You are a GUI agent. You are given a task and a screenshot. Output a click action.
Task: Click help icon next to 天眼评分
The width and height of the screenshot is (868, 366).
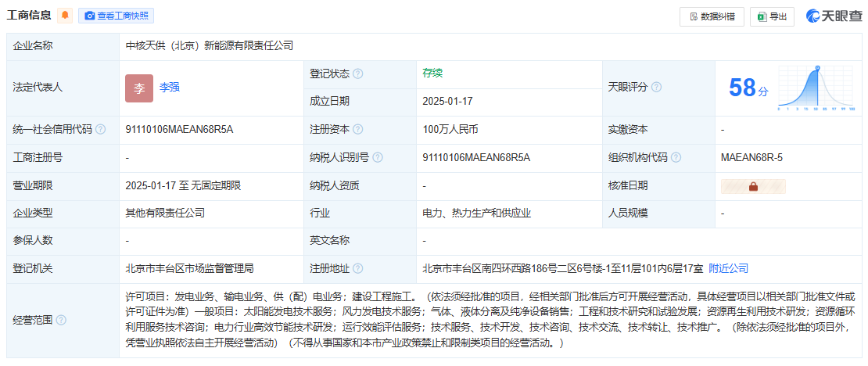click(x=656, y=88)
